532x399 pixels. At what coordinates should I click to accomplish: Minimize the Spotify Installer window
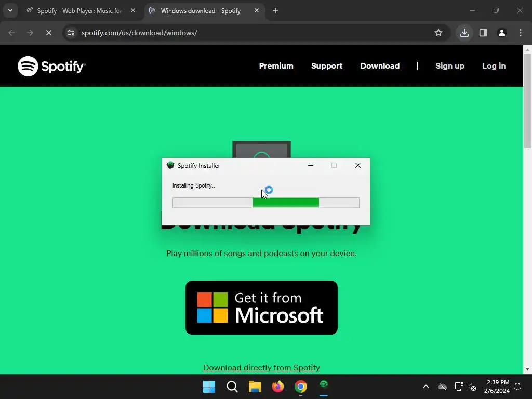(311, 165)
